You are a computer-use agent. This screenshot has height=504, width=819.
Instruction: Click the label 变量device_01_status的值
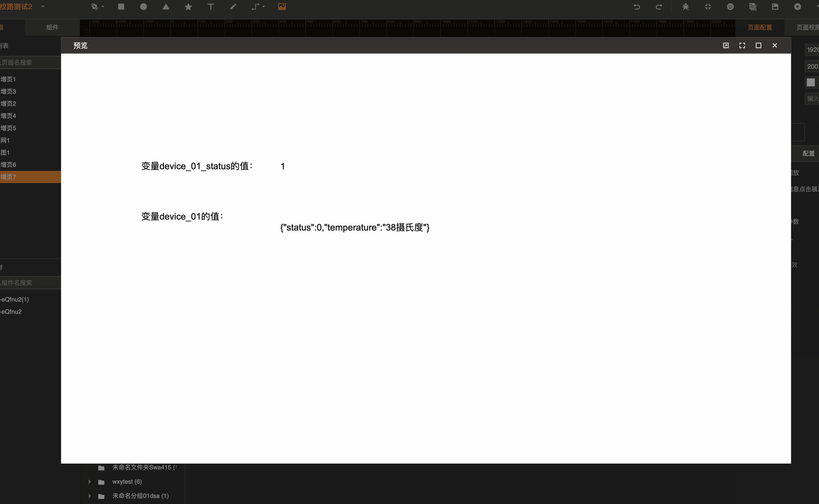pos(197,166)
